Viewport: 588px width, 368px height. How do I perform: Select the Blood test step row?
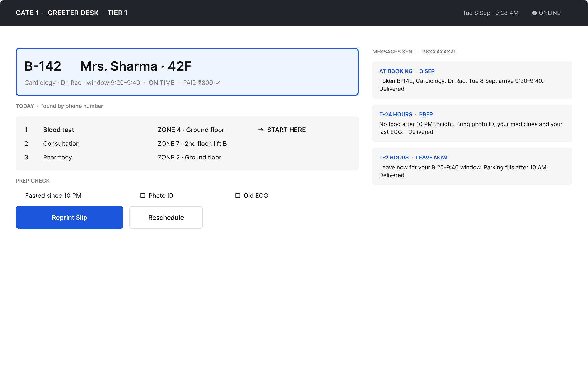coord(187,130)
